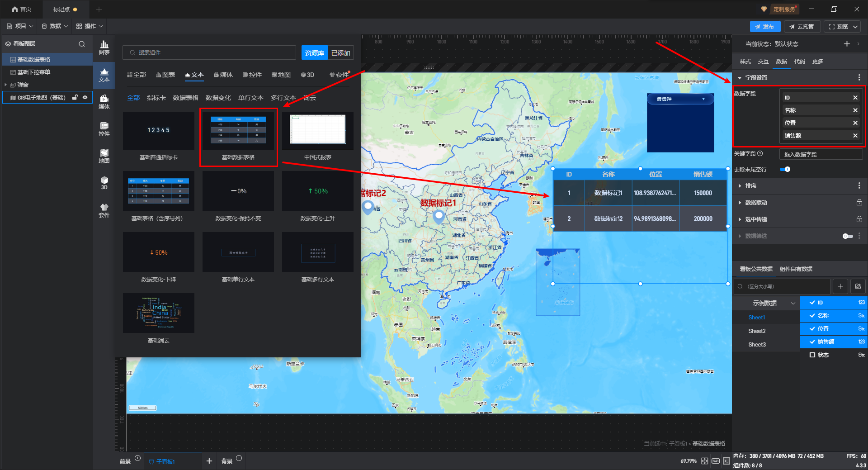Switch to the 交互 tab
Viewport: 868px width, 470px height.
763,62
